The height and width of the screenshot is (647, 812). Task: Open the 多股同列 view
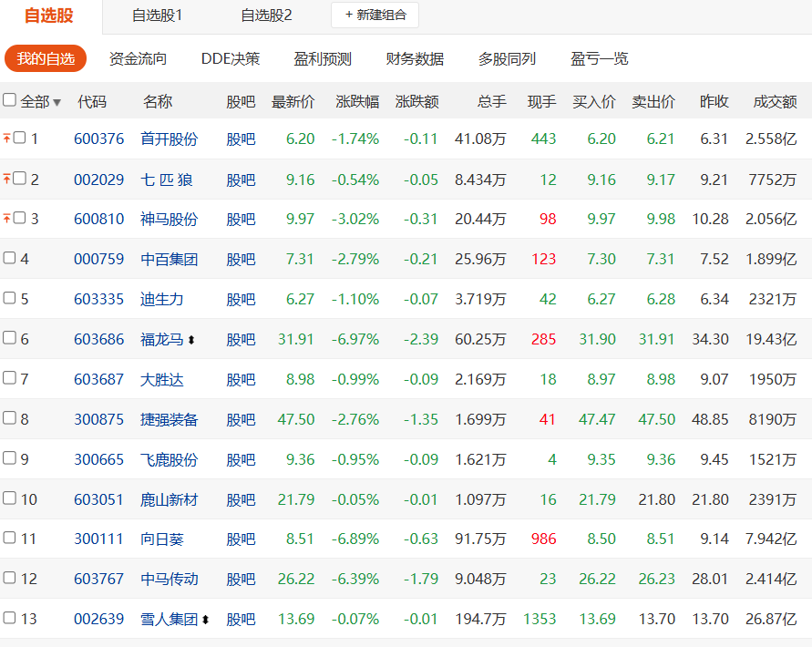(x=507, y=58)
